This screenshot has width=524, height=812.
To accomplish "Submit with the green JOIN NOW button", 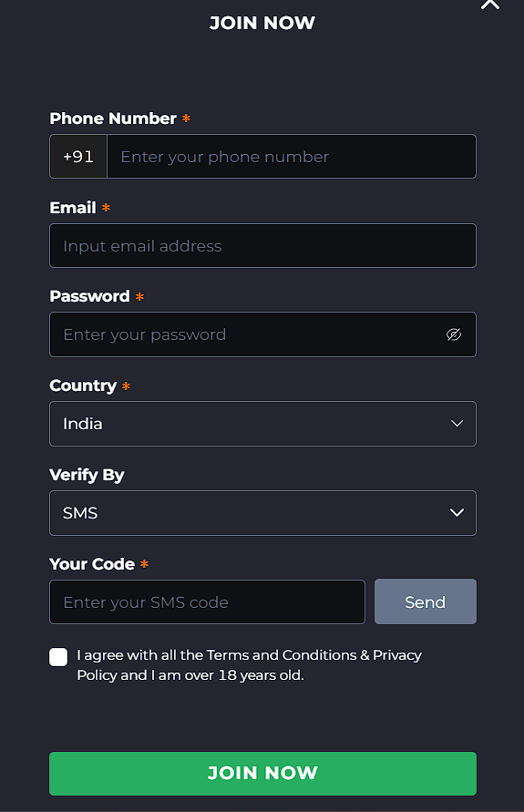I will coord(262,773).
